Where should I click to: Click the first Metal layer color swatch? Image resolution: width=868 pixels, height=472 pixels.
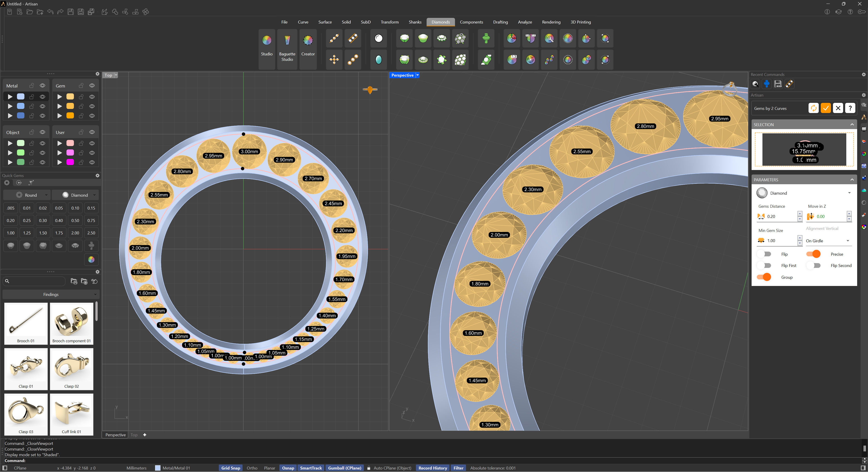click(x=21, y=97)
